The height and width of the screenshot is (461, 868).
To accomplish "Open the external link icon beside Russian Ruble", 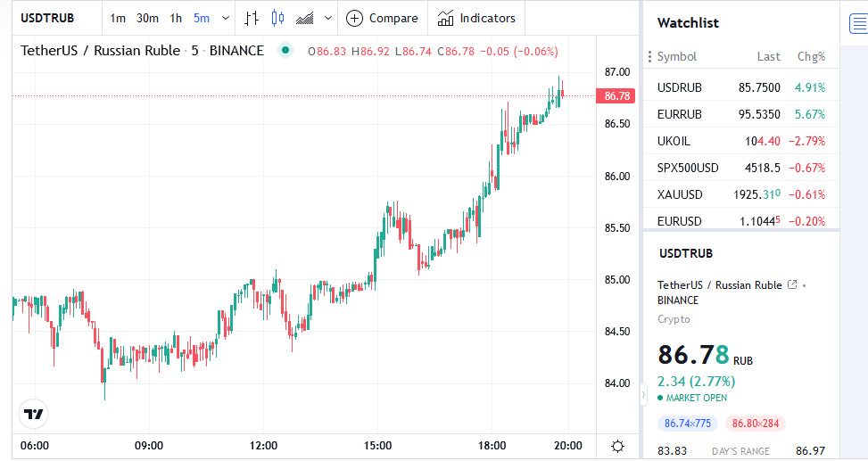I will pos(791,285).
